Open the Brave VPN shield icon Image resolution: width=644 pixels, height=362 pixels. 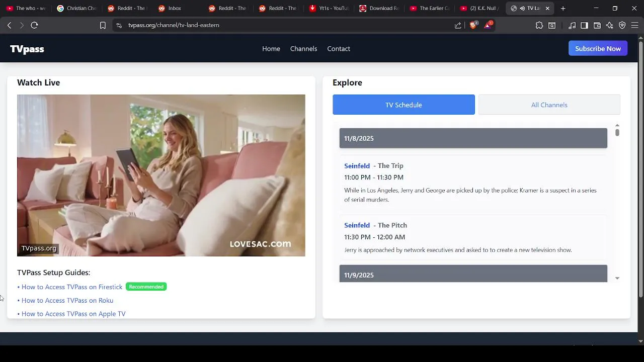pyautogui.click(x=622, y=25)
